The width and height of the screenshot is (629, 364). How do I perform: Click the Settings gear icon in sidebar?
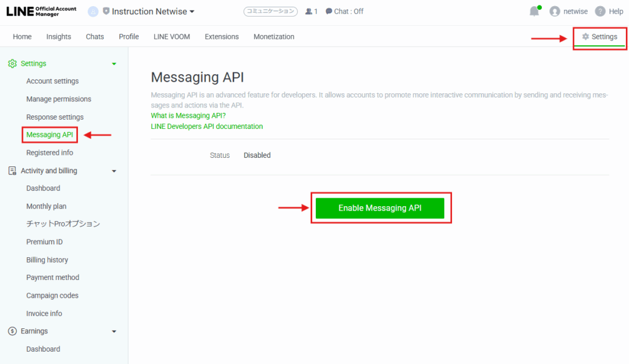tap(12, 63)
